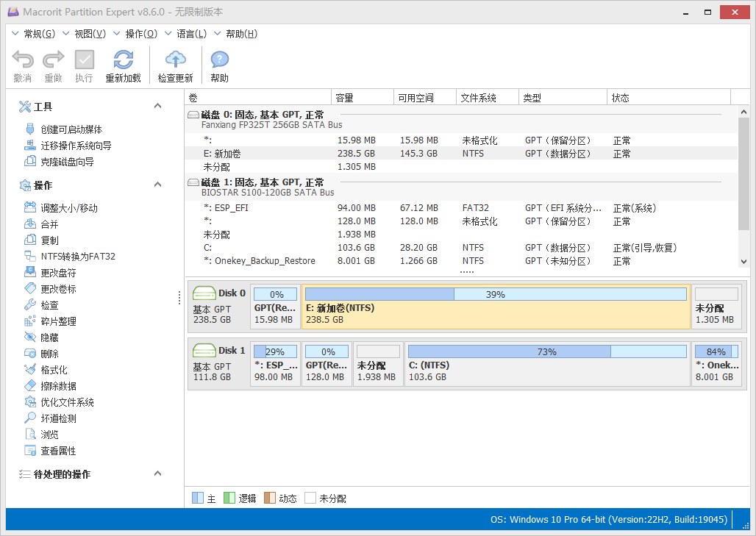Open Help (帮助) question bubble icon
The height and width of the screenshot is (536, 756).
[x=219, y=60]
